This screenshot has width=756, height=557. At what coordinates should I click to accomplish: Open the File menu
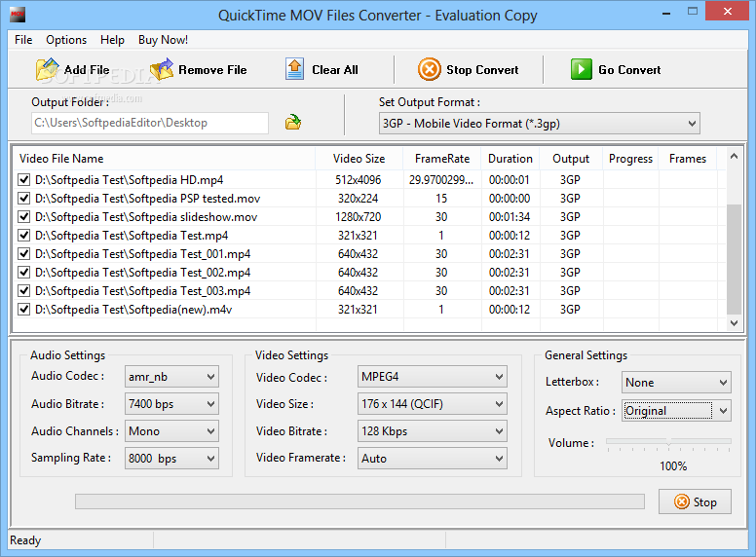(x=23, y=40)
